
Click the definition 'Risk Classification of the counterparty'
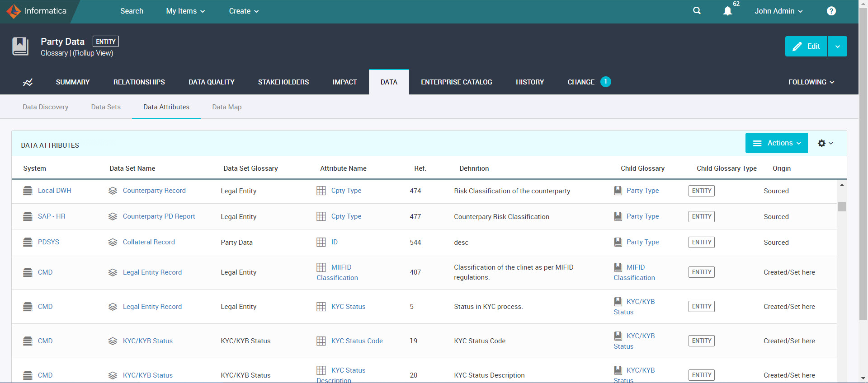pos(512,191)
